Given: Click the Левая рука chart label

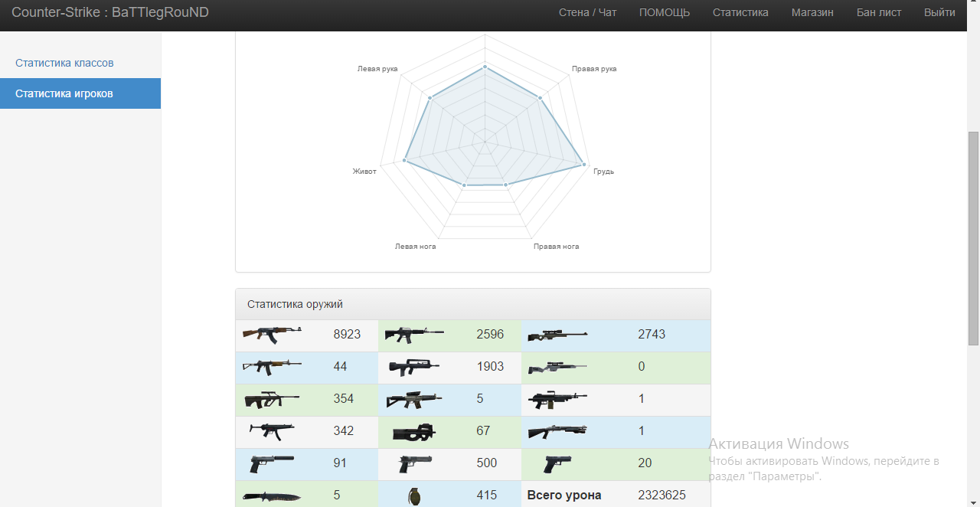Looking at the screenshot, I should point(377,69).
